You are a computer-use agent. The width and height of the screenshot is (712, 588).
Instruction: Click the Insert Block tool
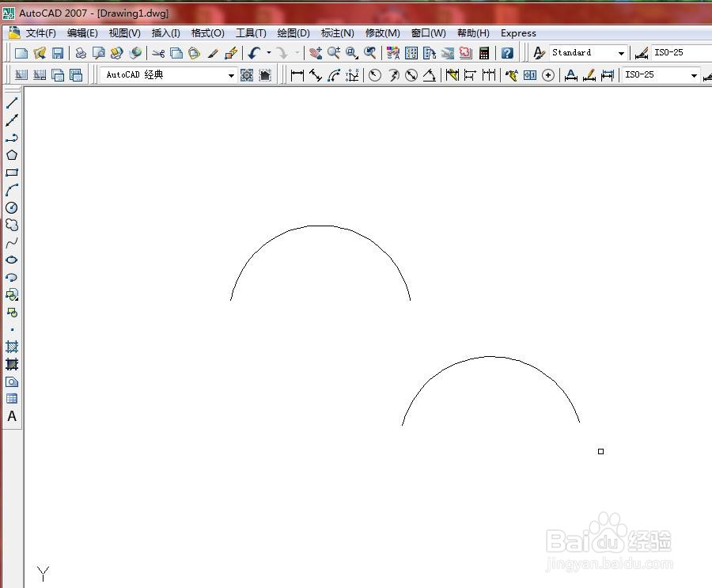pyautogui.click(x=12, y=295)
